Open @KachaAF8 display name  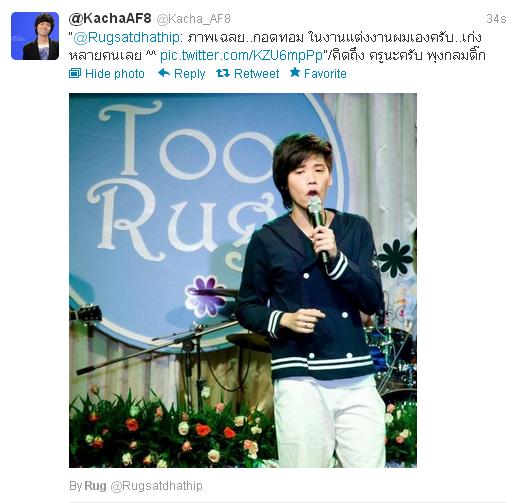(110, 19)
